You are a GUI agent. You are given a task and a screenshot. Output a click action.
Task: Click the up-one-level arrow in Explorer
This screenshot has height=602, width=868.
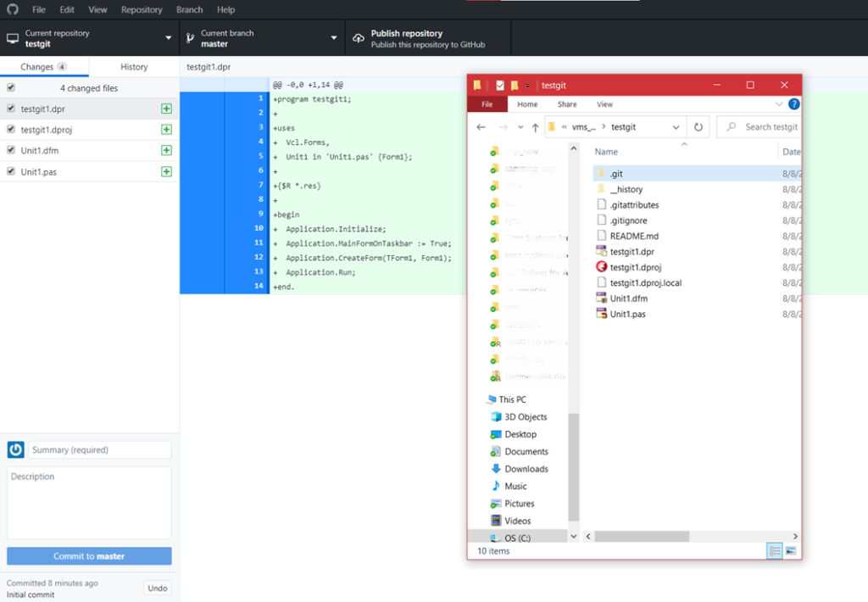coord(536,127)
